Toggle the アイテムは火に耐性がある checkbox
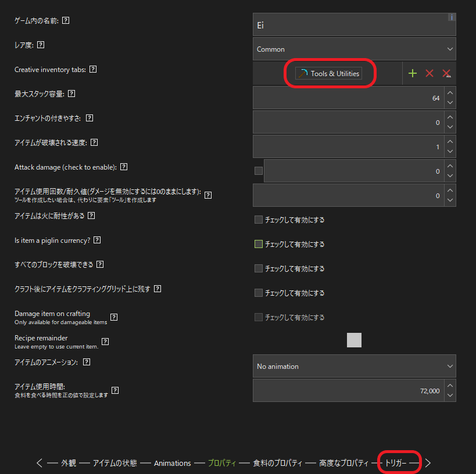The image size is (476, 474). (x=259, y=220)
